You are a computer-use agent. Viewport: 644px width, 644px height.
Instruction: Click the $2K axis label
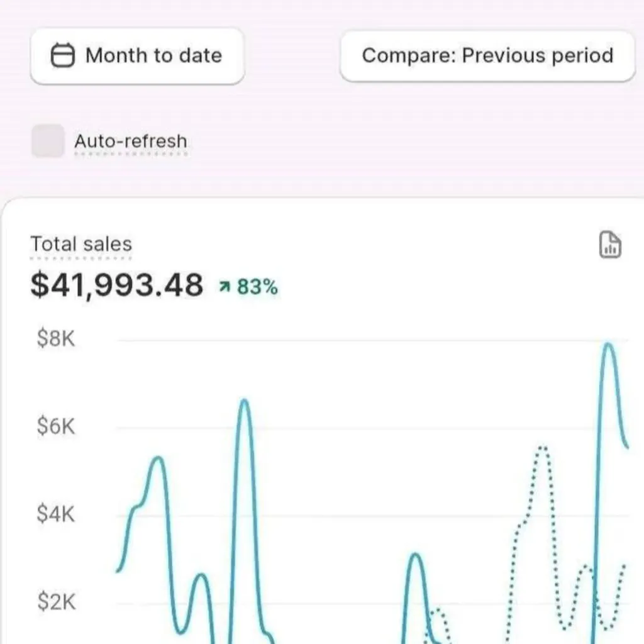(x=56, y=602)
